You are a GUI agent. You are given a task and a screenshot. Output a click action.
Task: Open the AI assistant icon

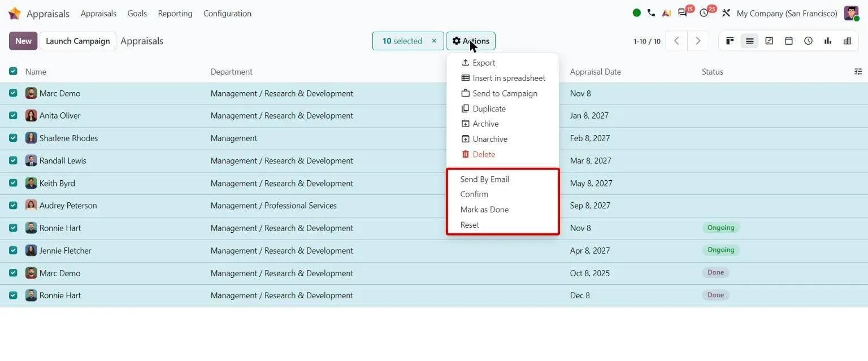pyautogui.click(x=667, y=13)
